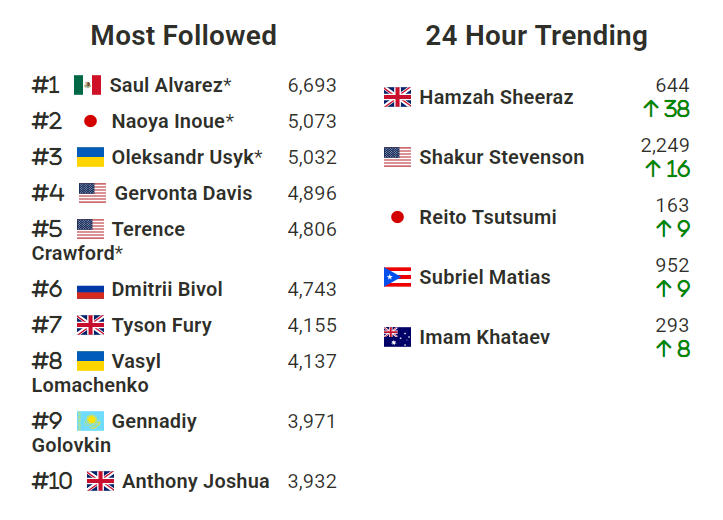Screen dimensions: 723x520
Task: Open Vasyl Lomachenko's profile
Action: 96,373
